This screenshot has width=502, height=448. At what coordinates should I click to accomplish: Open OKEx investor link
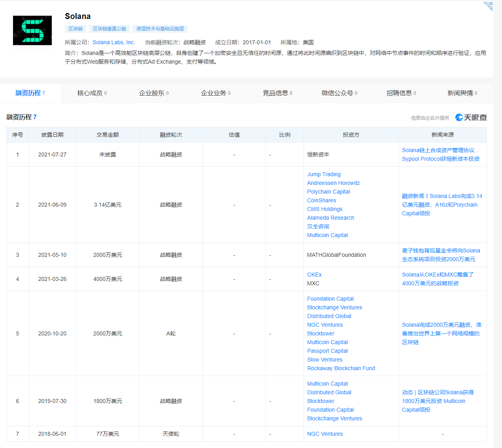pyautogui.click(x=314, y=275)
